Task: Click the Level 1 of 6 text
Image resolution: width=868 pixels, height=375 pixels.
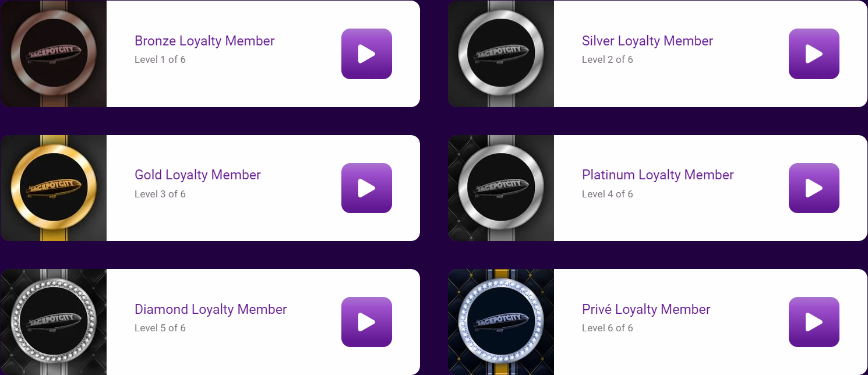Action: click(160, 59)
